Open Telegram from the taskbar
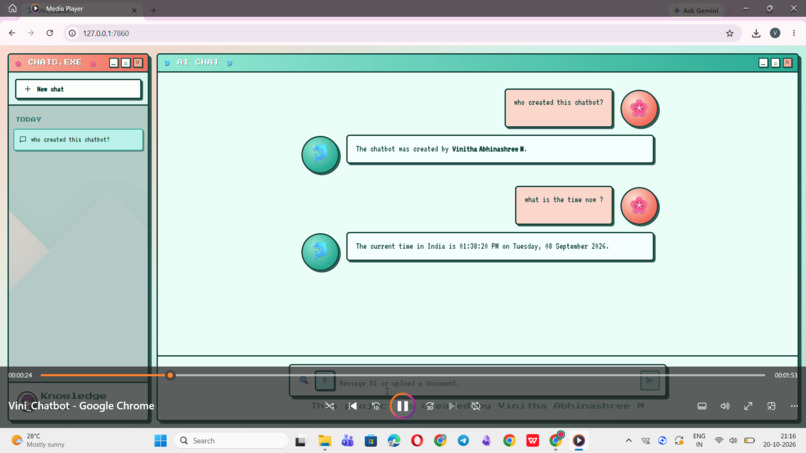Viewport: 806px width, 453px height. 463,441
